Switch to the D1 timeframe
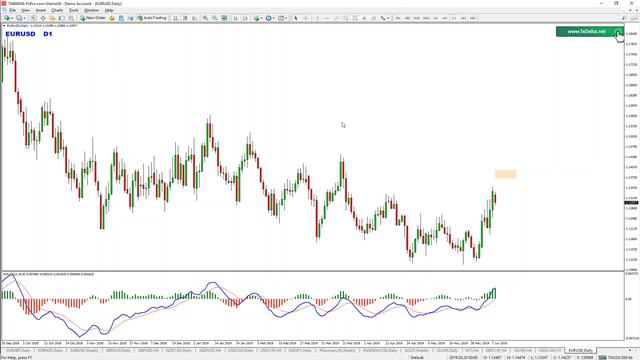The height and width of the screenshot is (360, 640). click(454, 18)
